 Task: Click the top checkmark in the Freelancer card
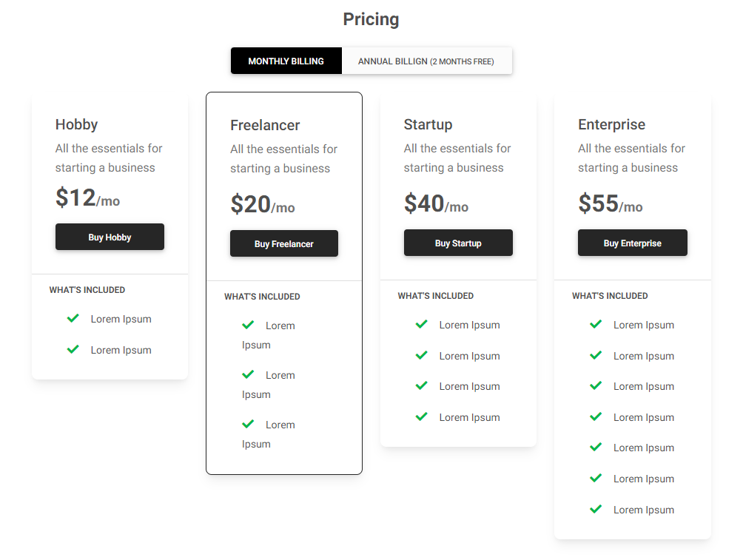(x=248, y=325)
